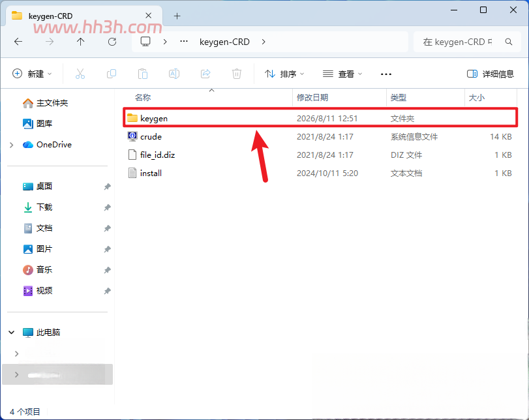Image resolution: width=529 pixels, height=420 pixels.
Task: Go back with the back arrow
Action: 18,42
